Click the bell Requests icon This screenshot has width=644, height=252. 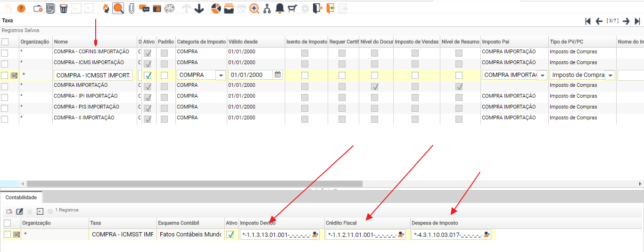280,8
